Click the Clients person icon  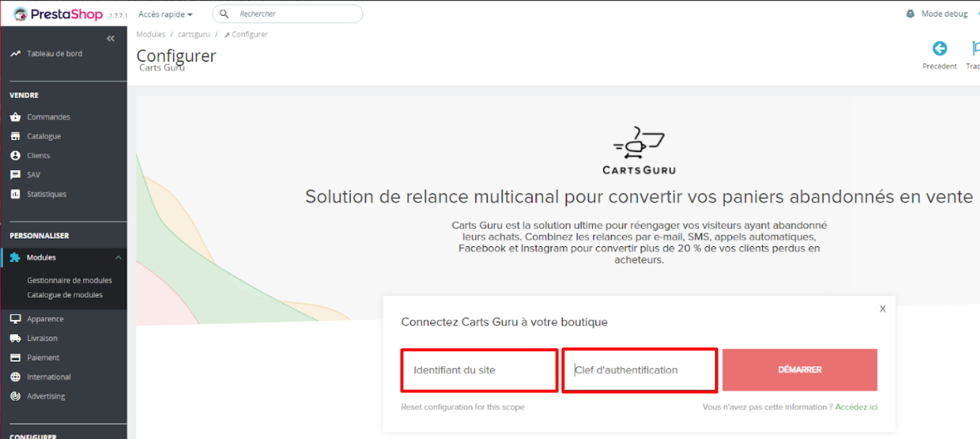tap(15, 156)
